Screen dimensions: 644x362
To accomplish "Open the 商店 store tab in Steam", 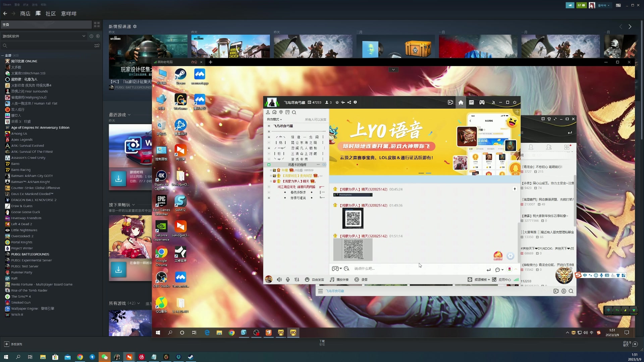I will point(25,14).
